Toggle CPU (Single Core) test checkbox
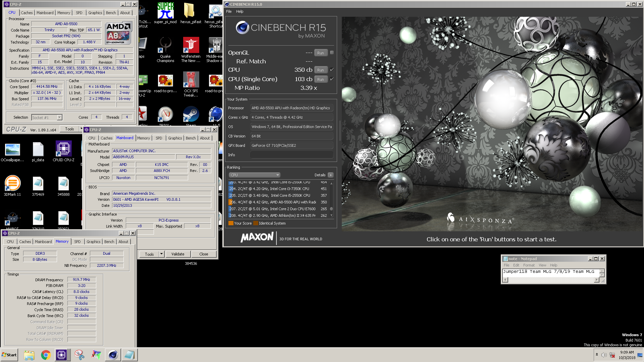Image resolution: width=644 pixels, height=362 pixels. click(332, 79)
